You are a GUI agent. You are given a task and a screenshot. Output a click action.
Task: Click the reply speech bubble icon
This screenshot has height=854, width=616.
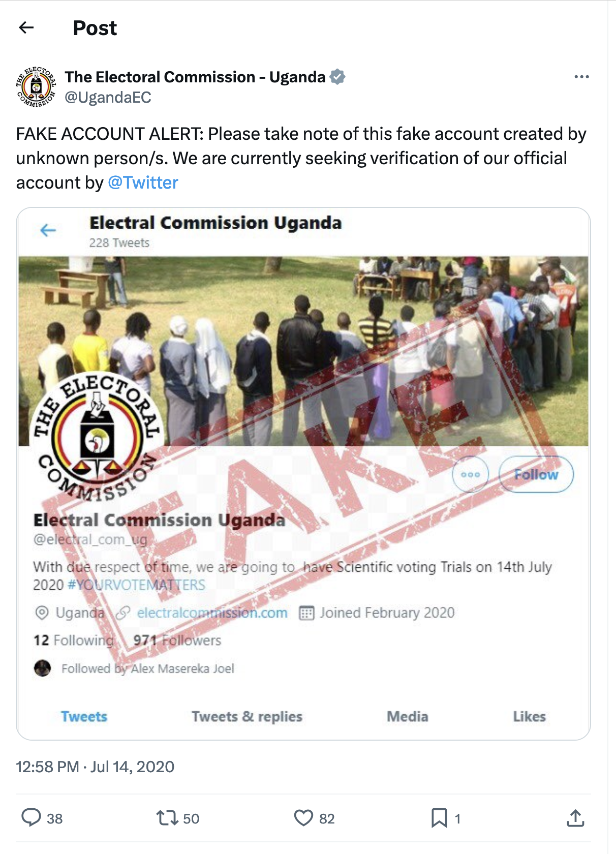click(x=31, y=818)
